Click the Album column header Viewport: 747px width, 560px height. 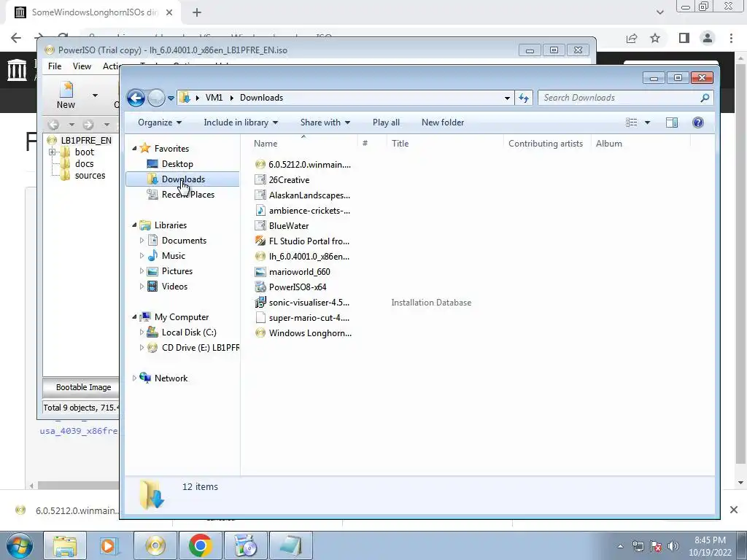click(609, 144)
